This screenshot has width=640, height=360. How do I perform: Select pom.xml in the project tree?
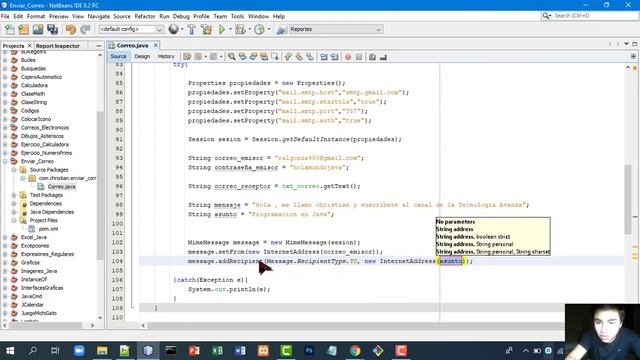pos(49,229)
